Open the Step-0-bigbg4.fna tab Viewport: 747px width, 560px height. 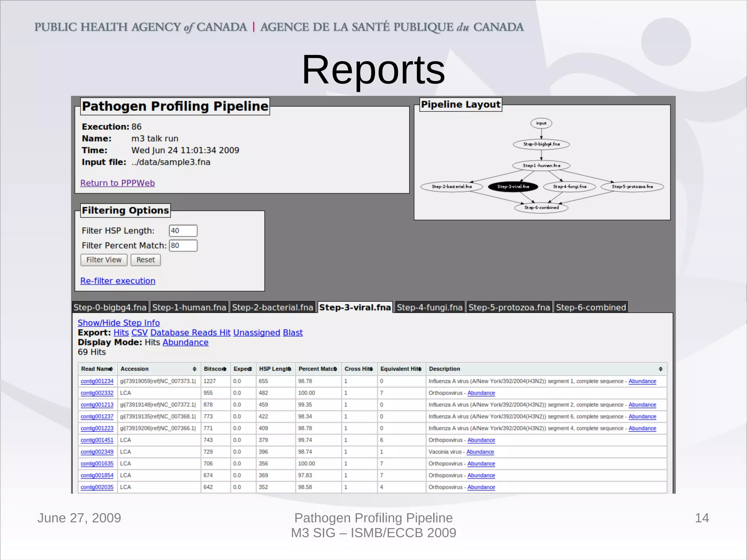[x=110, y=308]
